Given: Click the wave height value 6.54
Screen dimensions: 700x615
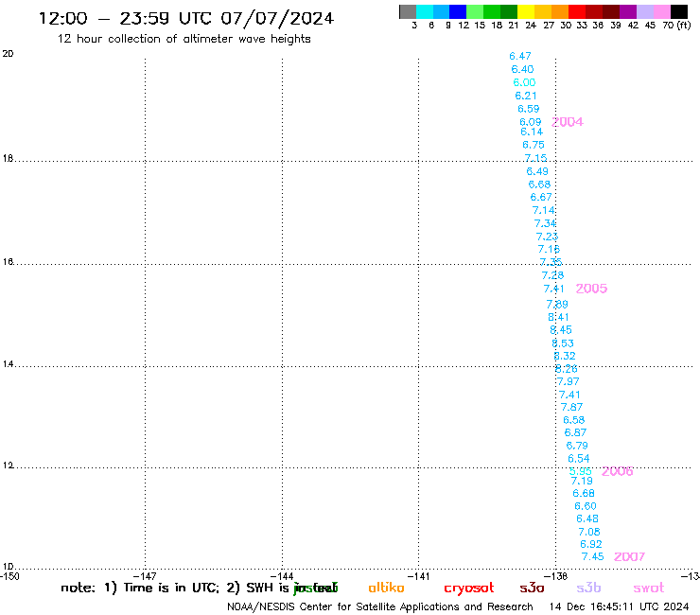Looking at the screenshot, I should [579, 459].
